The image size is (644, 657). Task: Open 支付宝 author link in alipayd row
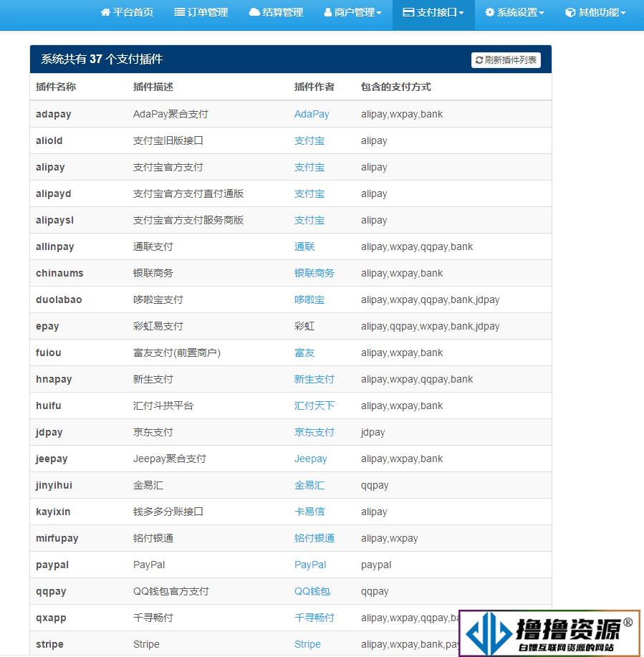[309, 193]
